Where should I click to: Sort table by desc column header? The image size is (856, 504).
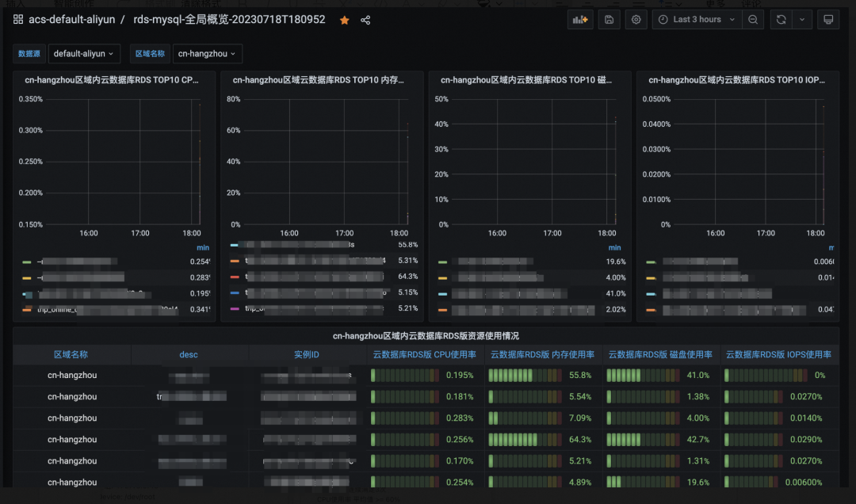pos(189,354)
